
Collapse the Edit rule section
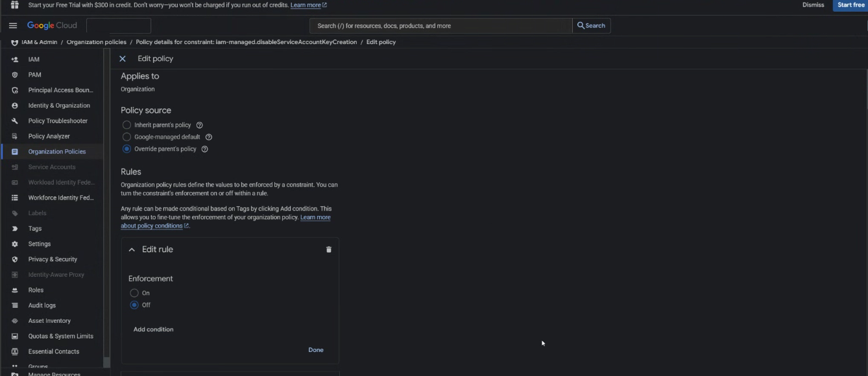coord(132,250)
